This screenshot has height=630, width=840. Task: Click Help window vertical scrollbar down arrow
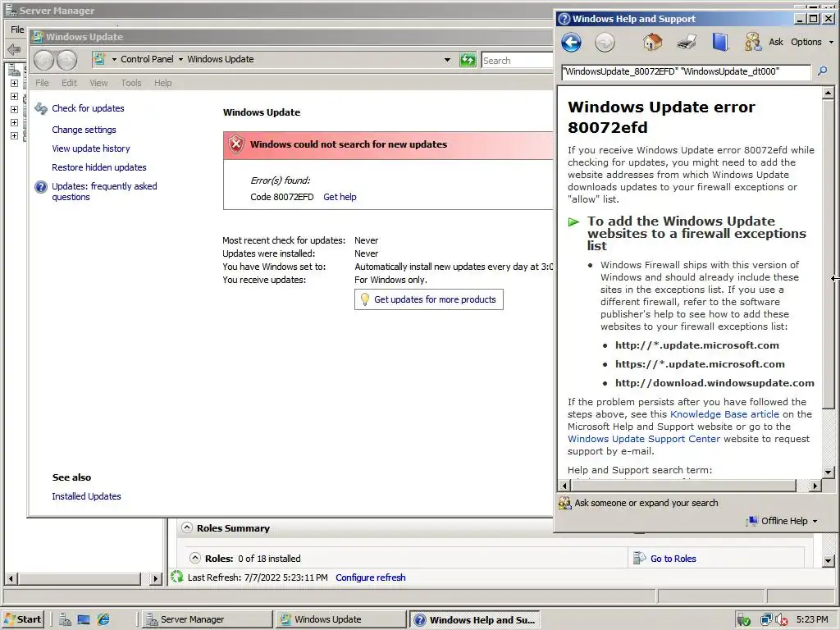click(x=828, y=472)
